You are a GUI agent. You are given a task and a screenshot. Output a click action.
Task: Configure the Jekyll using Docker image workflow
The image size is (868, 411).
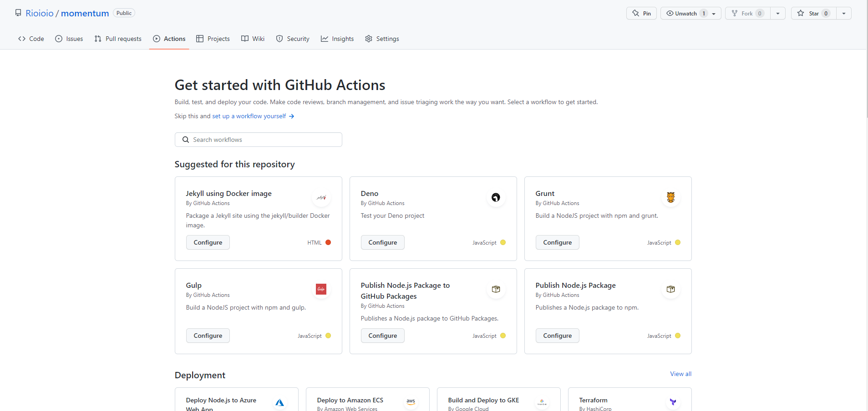pos(208,242)
